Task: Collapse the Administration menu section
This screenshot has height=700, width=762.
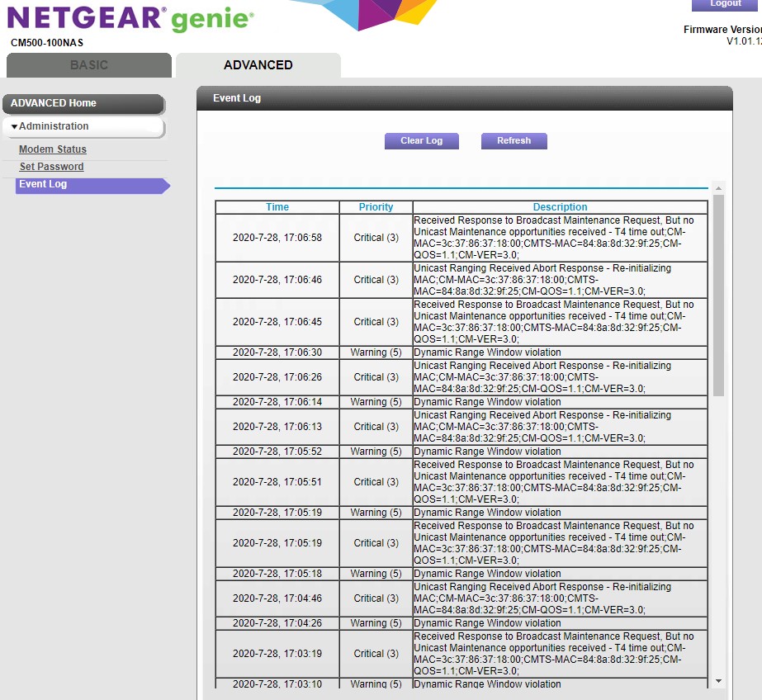Action: point(83,126)
